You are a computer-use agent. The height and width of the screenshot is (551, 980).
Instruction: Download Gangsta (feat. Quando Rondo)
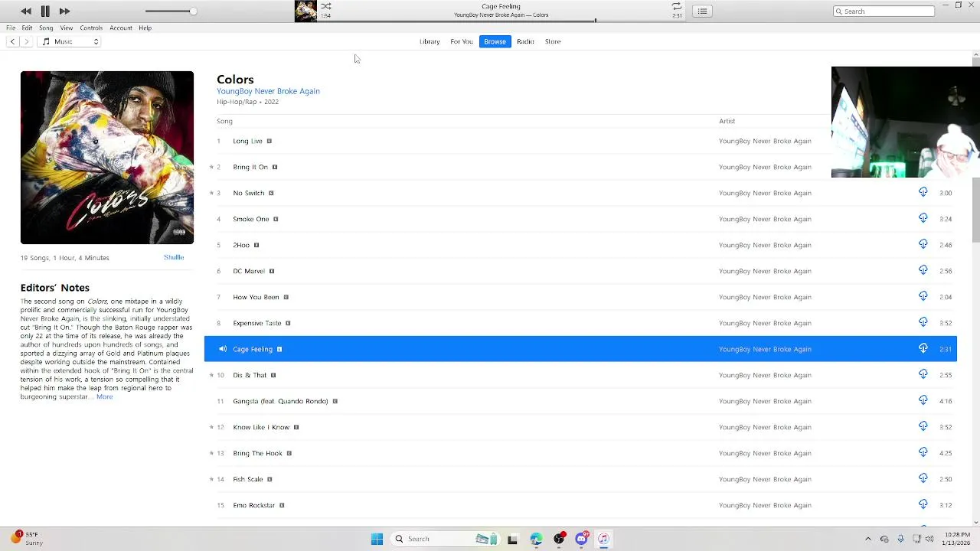click(x=923, y=400)
